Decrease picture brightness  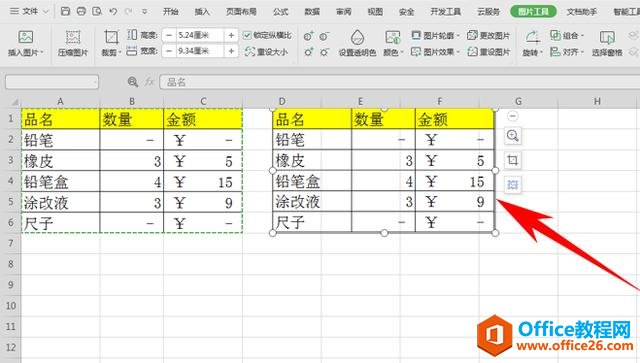(x=324, y=52)
